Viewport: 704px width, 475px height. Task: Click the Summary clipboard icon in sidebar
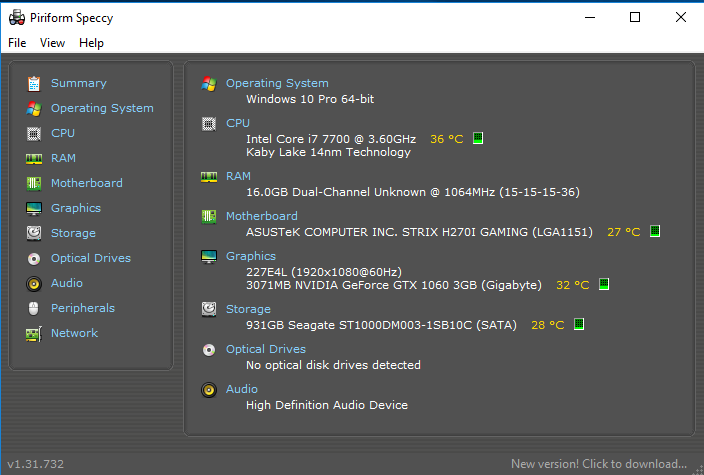pos(34,84)
